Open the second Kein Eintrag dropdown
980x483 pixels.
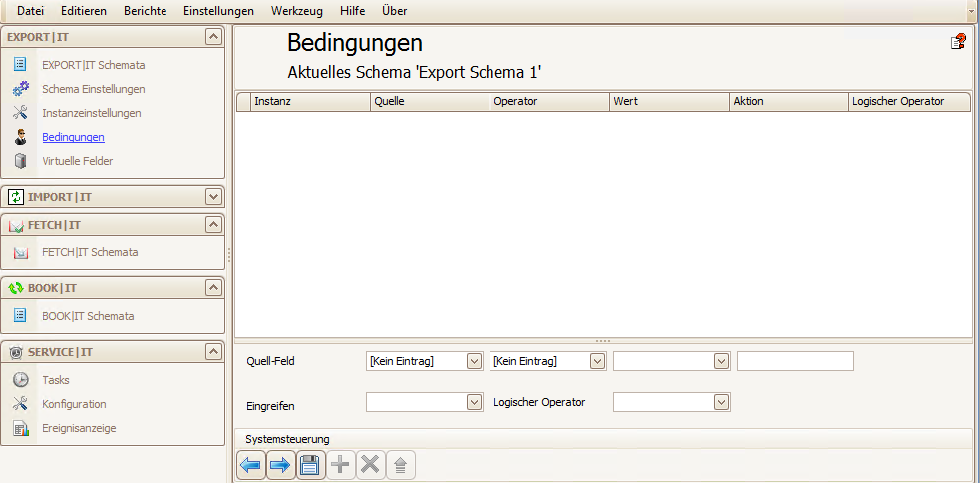[597, 361]
